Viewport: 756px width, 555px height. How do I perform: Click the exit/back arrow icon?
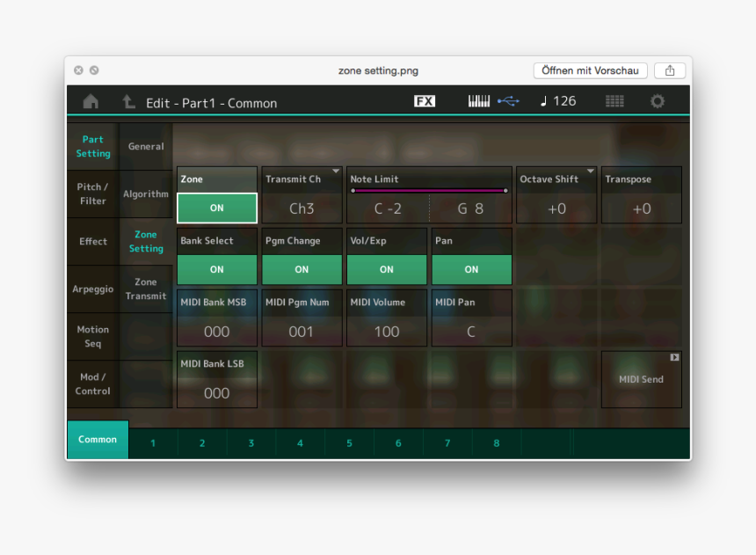point(129,102)
